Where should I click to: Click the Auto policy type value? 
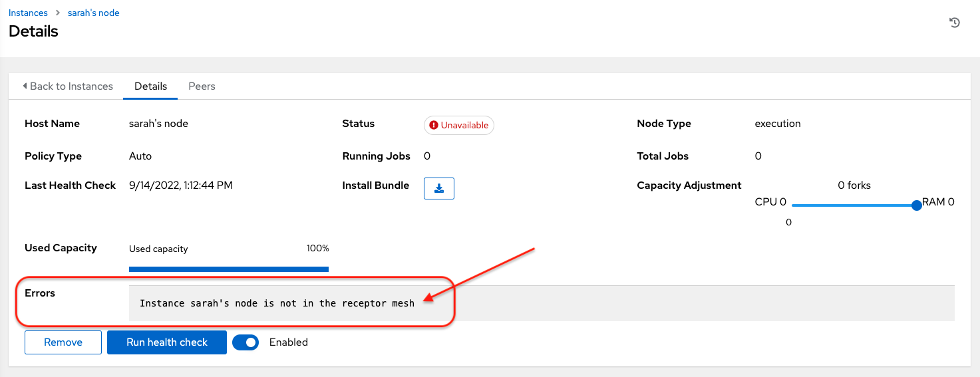click(140, 156)
